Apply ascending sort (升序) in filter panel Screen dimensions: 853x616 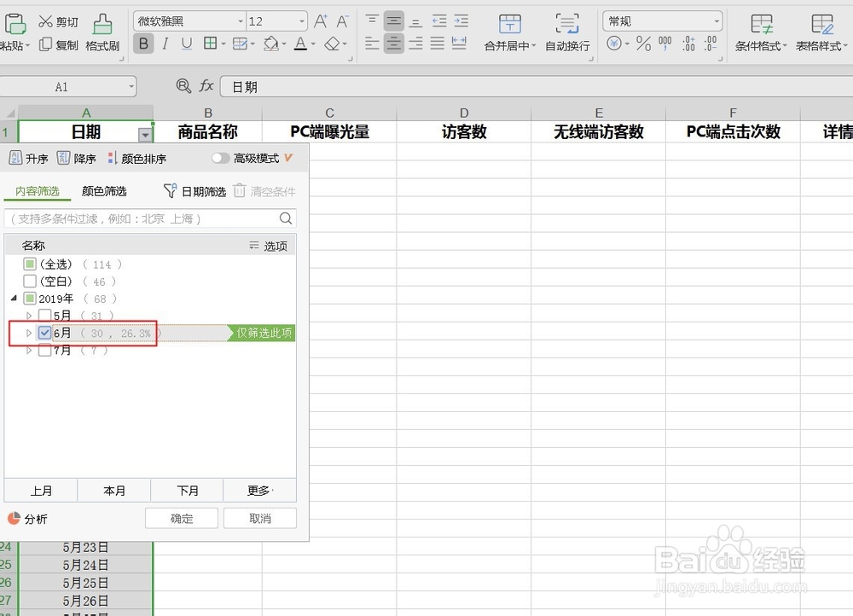pos(27,158)
